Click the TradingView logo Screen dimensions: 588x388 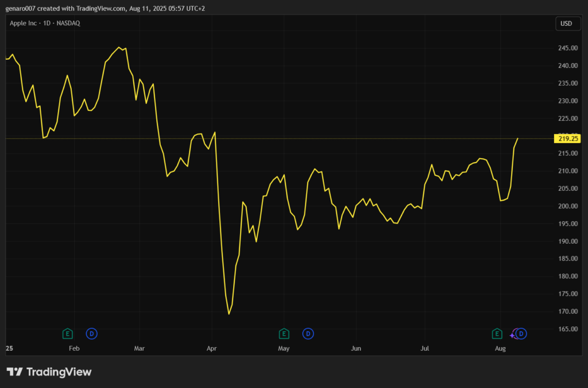(49, 372)
